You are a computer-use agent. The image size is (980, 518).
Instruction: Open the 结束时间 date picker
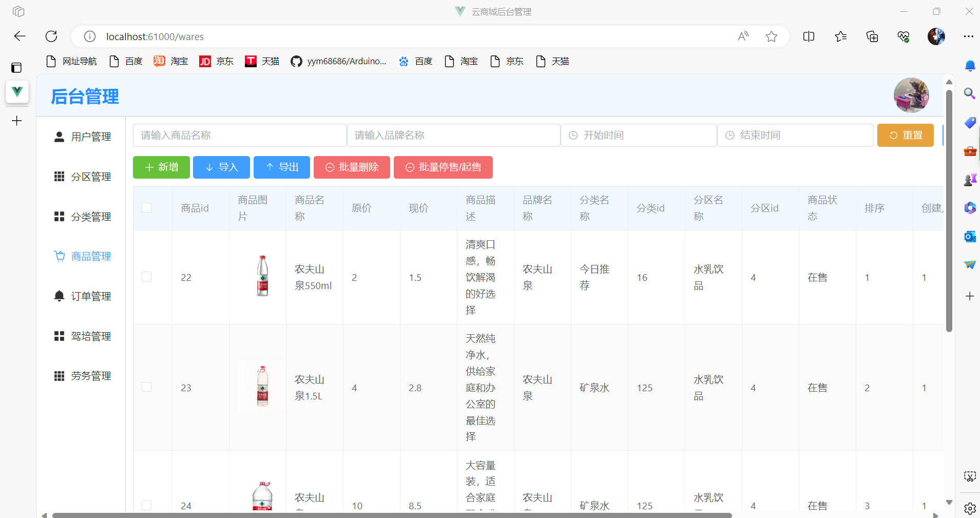coord(795,136)
